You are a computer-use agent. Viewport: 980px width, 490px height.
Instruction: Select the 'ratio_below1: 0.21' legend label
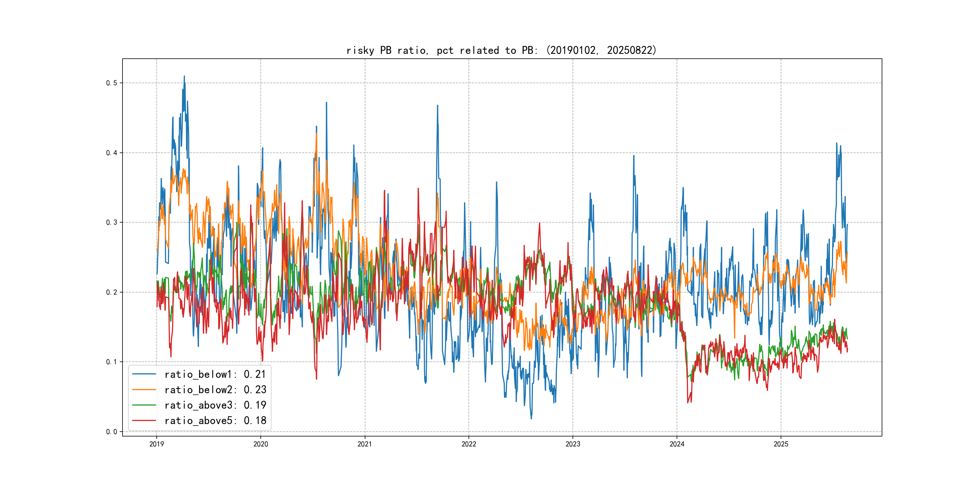[x=215, y=374]
